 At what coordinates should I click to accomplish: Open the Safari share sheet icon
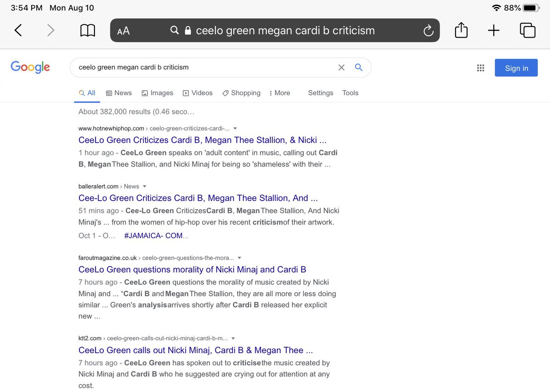pyautogui.click(x=461, y=30)
